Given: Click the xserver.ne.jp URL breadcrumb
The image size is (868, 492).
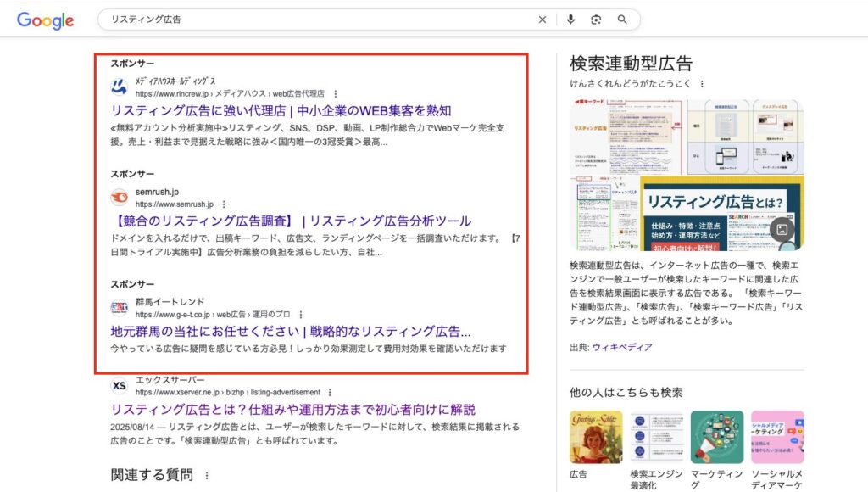Looking at the screenshot, I should 227,392.
